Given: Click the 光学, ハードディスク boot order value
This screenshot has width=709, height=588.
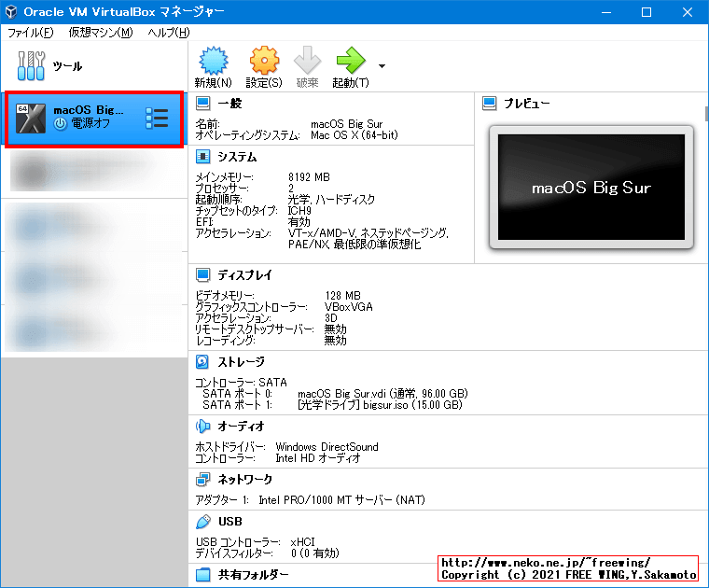Looking at the screenshot, I should [x=331, y=200].
